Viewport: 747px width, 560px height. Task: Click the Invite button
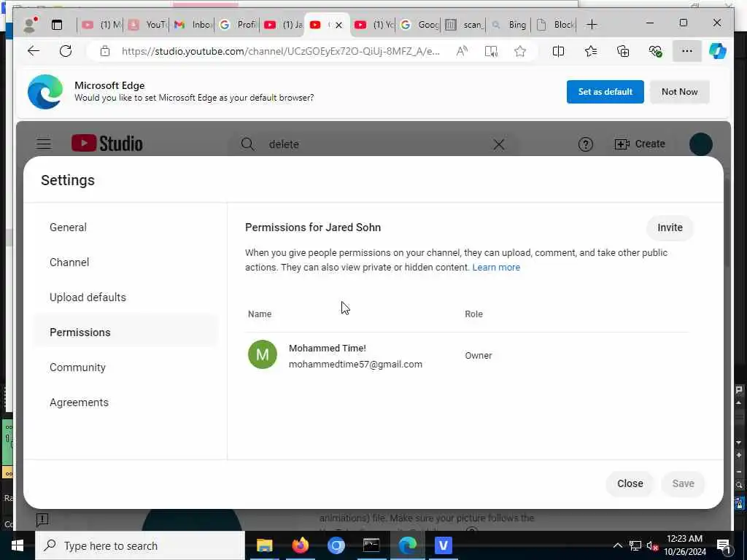[x=670, y=227]
